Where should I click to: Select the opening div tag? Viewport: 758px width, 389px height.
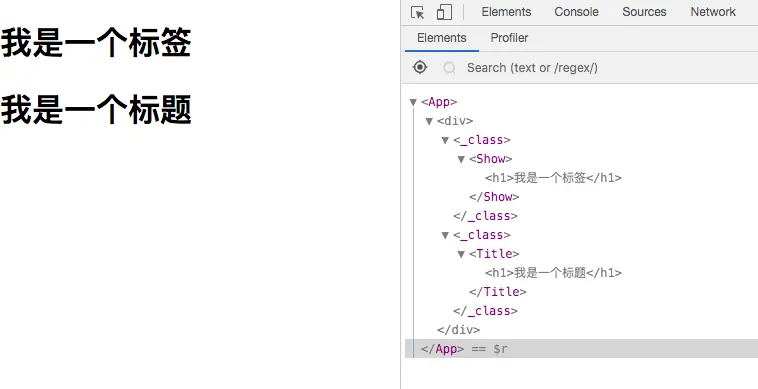455,121
